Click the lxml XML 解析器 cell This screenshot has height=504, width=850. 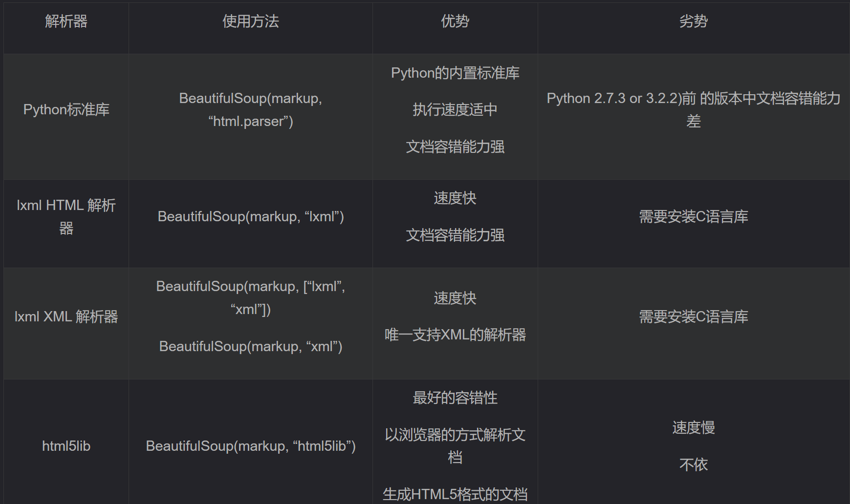pos(66,317)
